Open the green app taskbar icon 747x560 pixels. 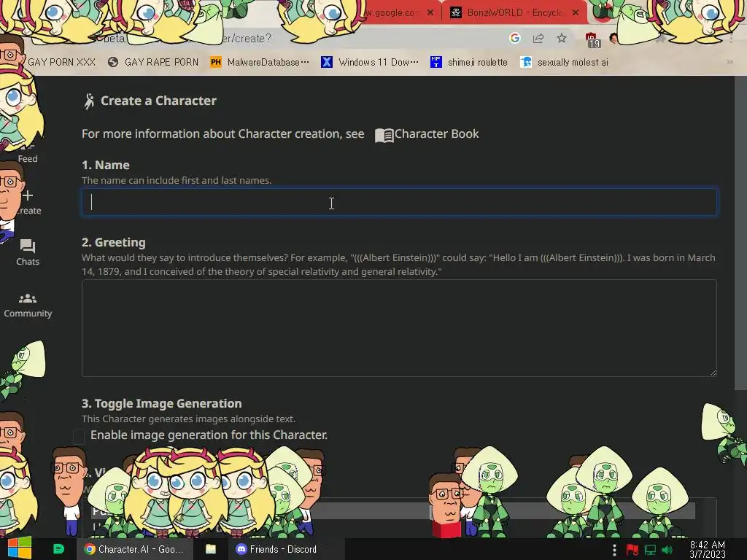point(58,549)
